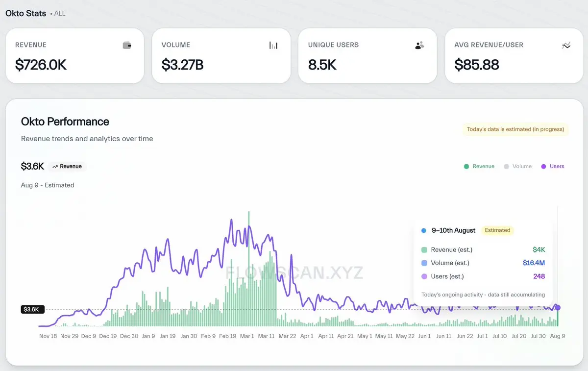
Task: Click the REVENUE card label
Action: point(31,45)
